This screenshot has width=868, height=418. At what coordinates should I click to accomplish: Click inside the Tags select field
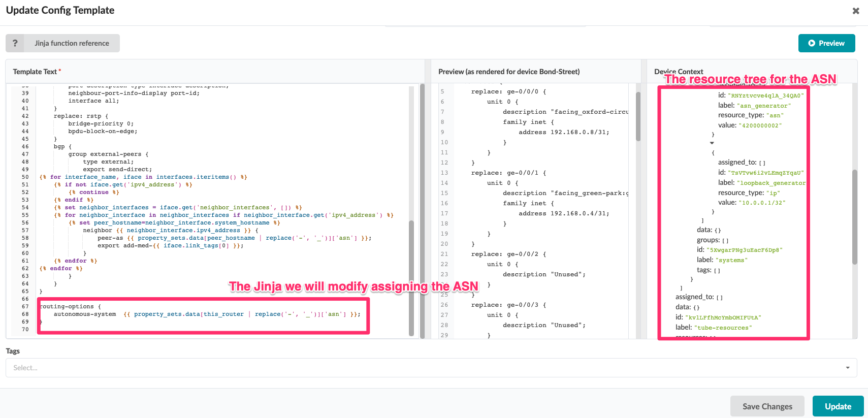[406, 368]
